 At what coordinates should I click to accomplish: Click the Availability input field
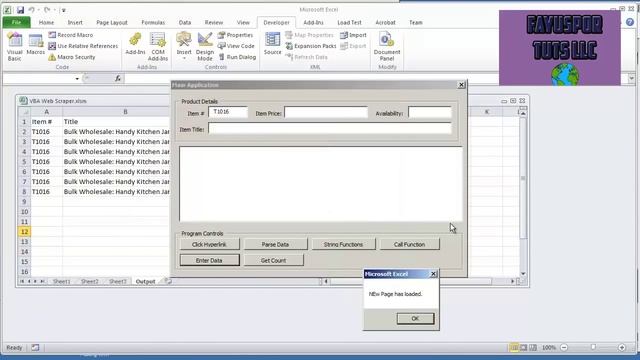pos(430,112)
